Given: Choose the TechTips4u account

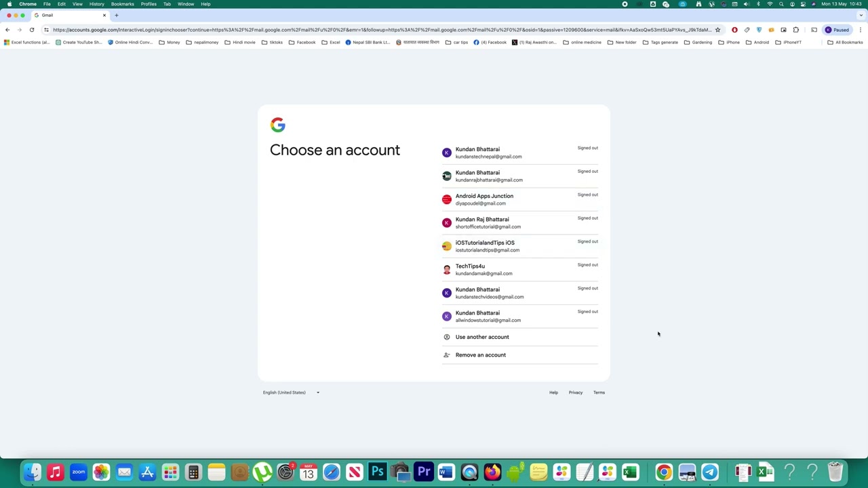Looking at the screenshot, I should point(520,270).
